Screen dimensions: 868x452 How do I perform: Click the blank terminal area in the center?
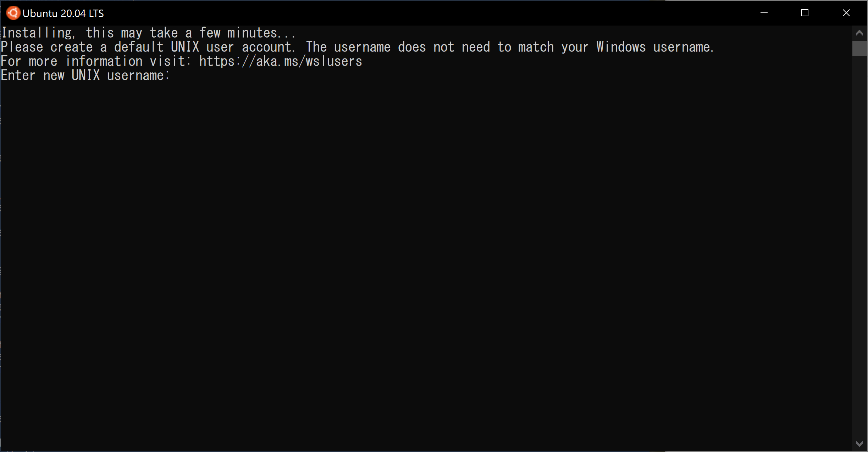(x=426, y=248)
